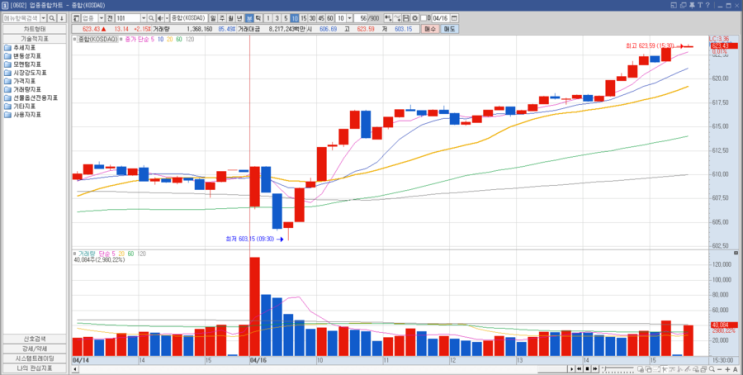Toggle the checkbox before the 04/16 date
This screenshot has height=375, width=743.
[423, 18]
